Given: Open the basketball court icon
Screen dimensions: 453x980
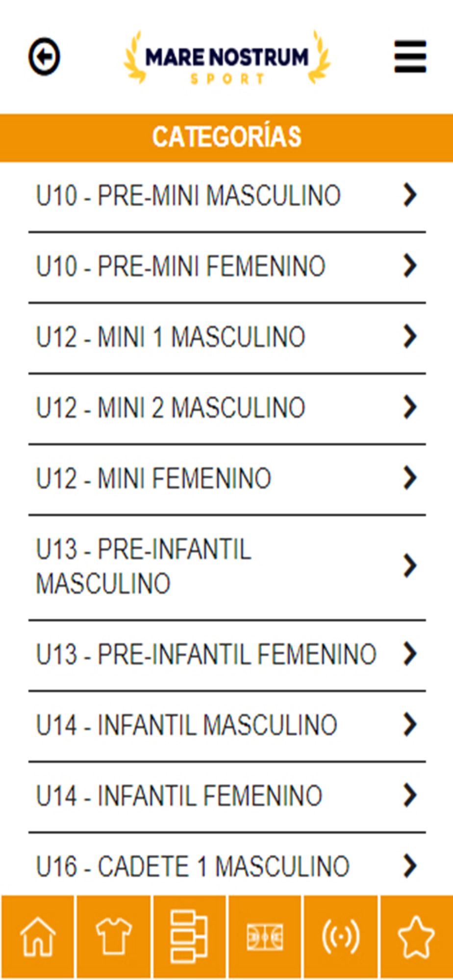Looking at the screenshot, I should (265, 937).
